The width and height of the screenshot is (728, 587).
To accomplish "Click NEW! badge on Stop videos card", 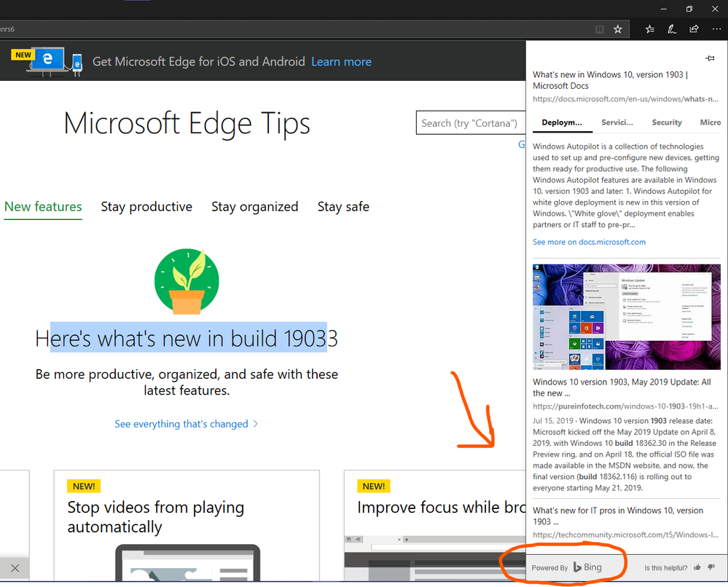I will pyautogui.click(x=84, y=486).
